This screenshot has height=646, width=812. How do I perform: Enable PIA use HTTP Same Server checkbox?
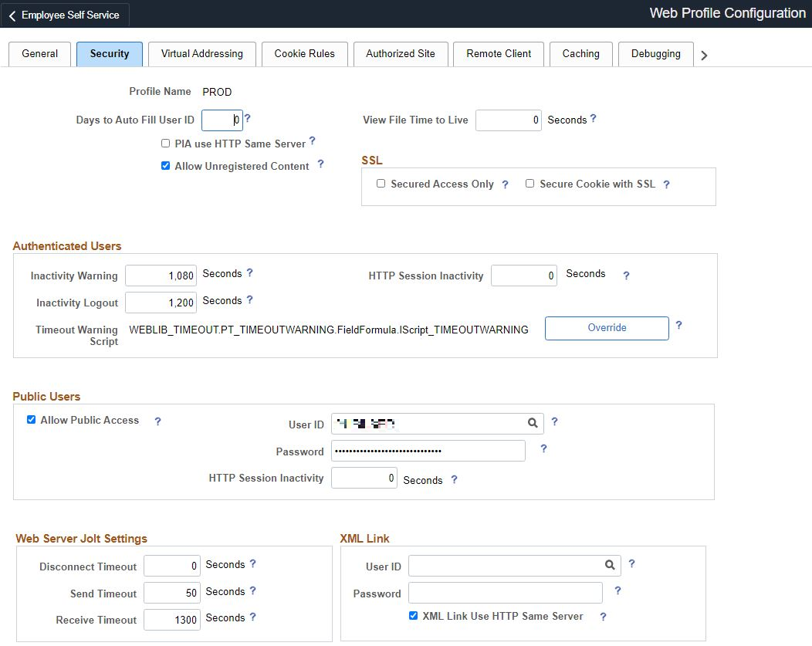[166, 144]
